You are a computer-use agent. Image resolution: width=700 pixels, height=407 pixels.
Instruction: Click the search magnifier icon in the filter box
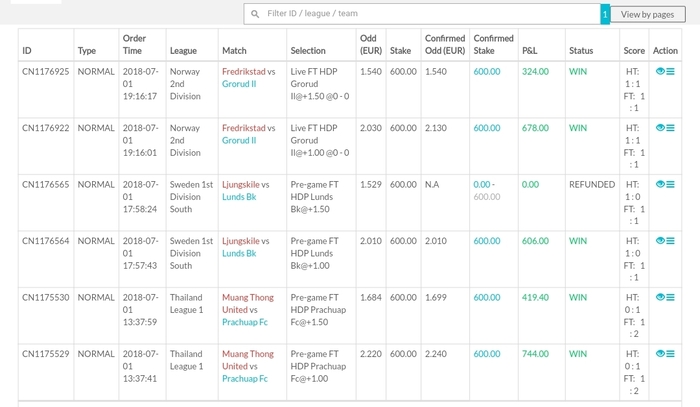[x=255, y=14]
